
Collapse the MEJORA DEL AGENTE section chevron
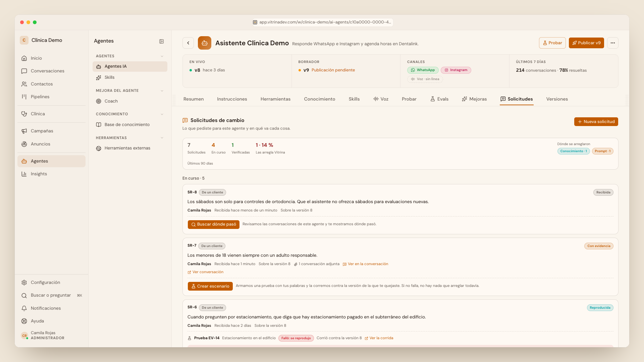click(162, 91)
